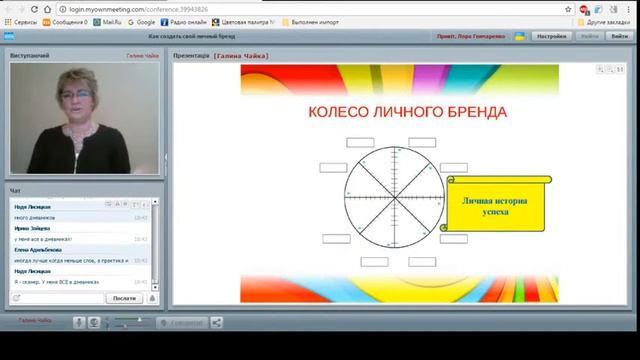The width and height of the screenshot is (640, 360).
Task: Open the red extension icon in the browser toolbar
Action: [584, 9]
